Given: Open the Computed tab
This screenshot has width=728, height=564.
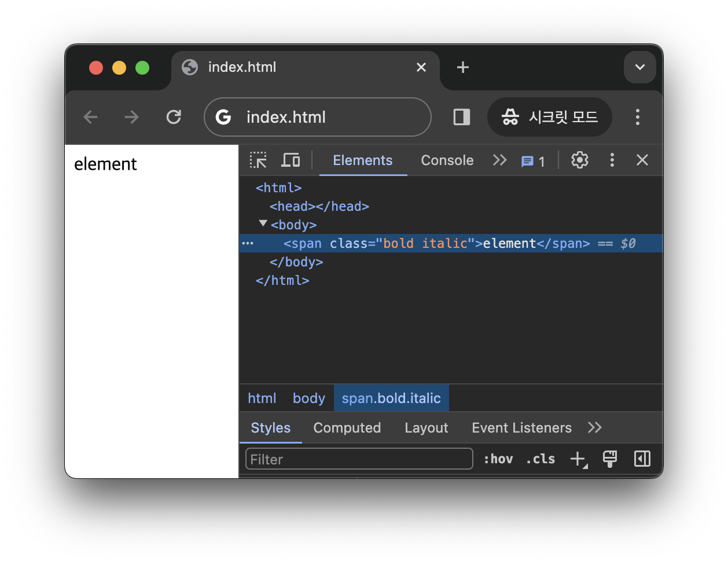Looking at the screenshot, I should [347, 428].
